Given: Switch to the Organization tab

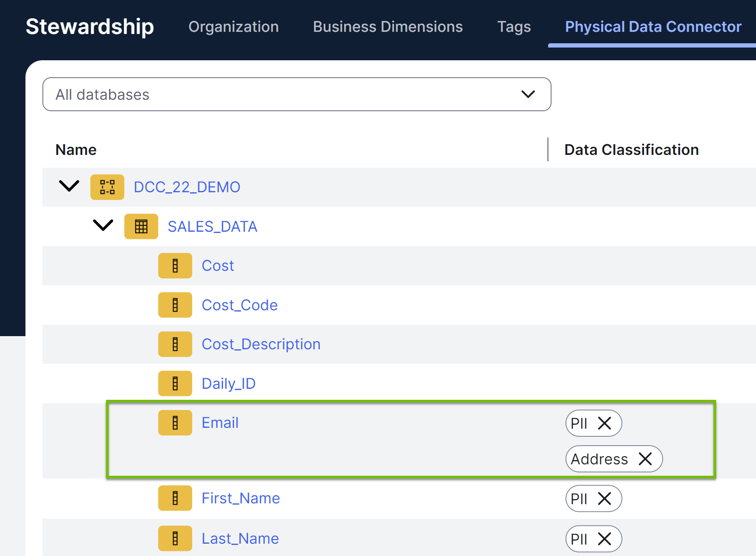Looking at the screenshot, I should pyautogui.click(x=233, y=26).
